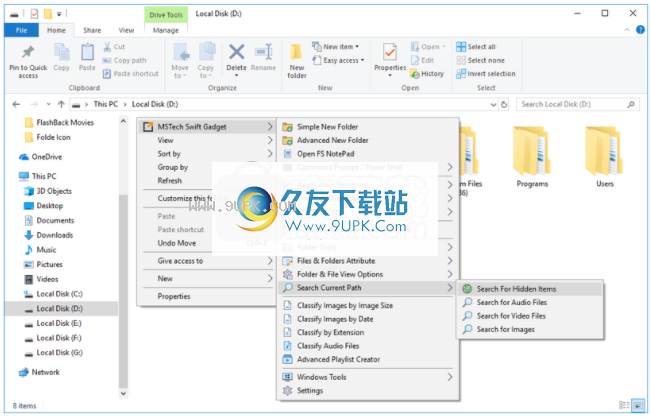
Task: Click Properties in the context menu
Action: pyautogui.click(x=207, y=296)
